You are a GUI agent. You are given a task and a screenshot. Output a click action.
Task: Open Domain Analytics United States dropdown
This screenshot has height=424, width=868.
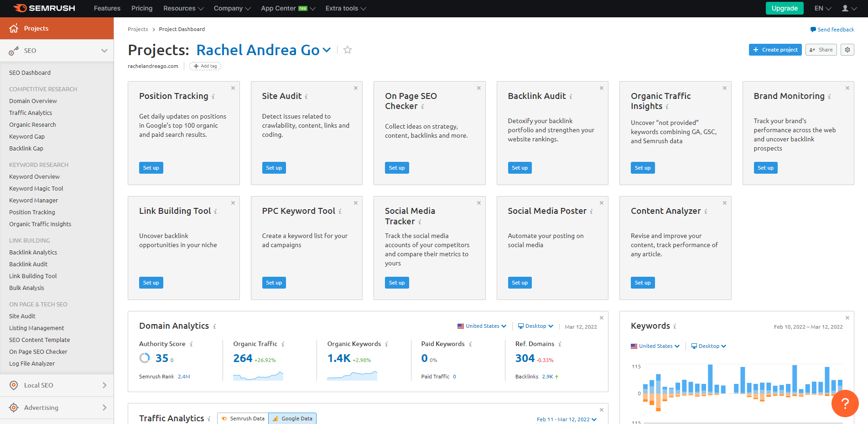(482, 326)
